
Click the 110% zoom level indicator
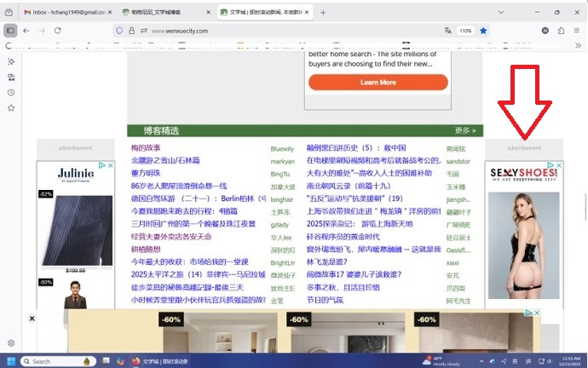point(465,31)
